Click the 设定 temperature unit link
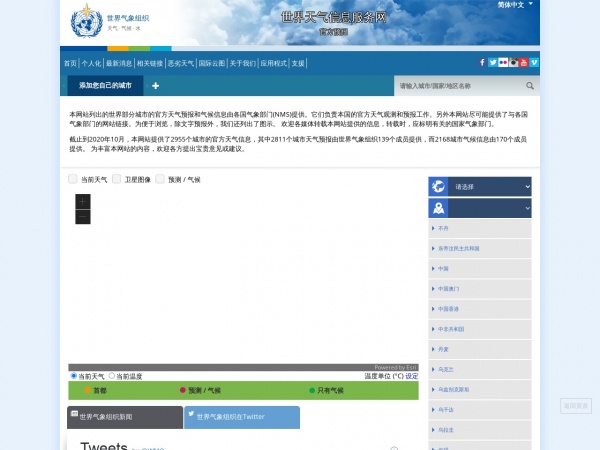 pyautogui.click(x=412, y=376)
